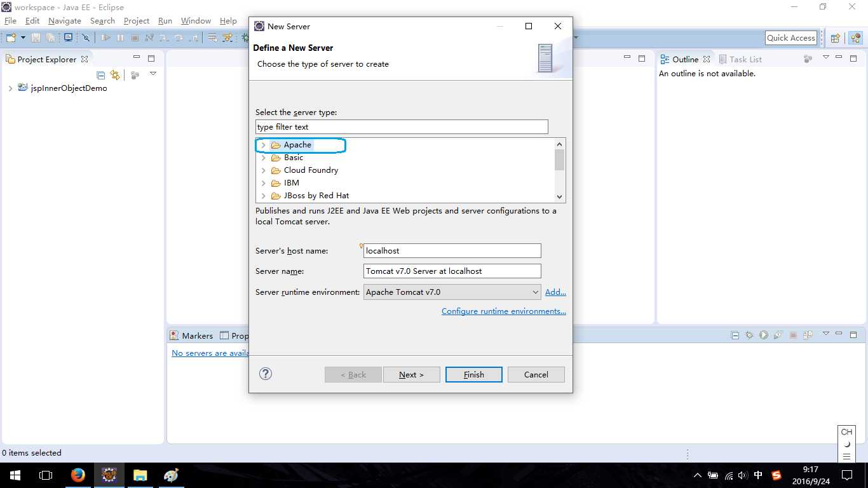This screenshot has width=868, height=488.
Task: Open Server runtime environment dropdown
Action: point(452,292)
